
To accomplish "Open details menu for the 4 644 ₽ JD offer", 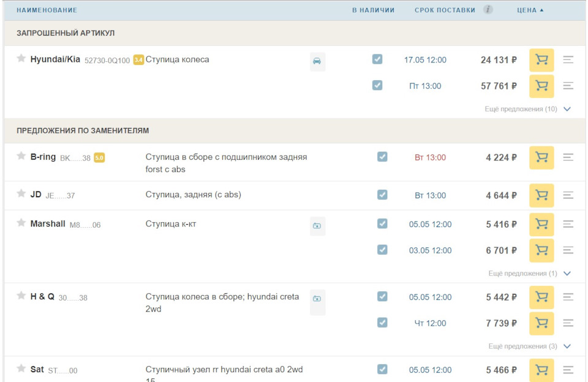I will (568, 195).
